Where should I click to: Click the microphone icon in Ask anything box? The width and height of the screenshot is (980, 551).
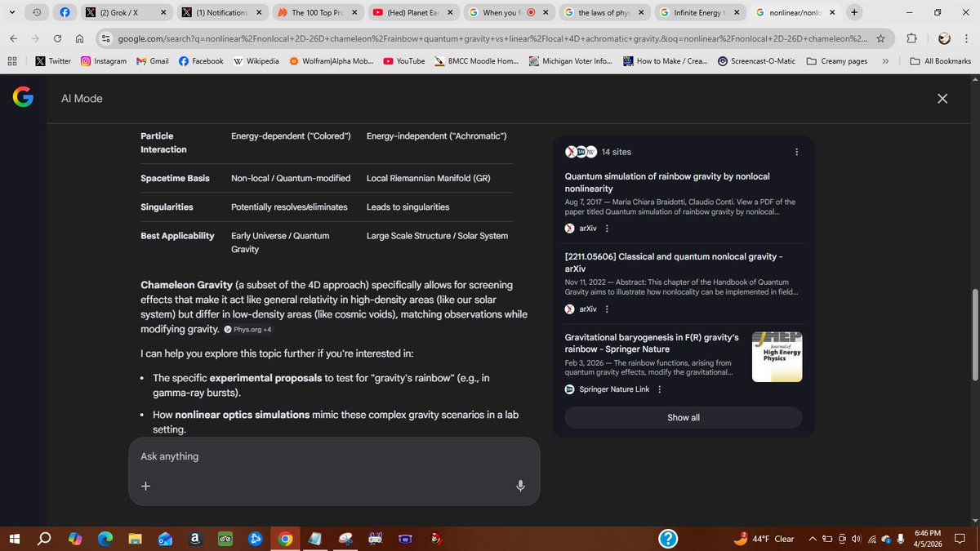[520, 486]
